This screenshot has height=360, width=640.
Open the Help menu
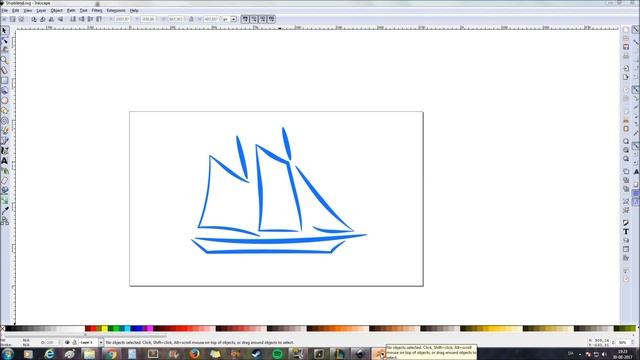point(134,10)
